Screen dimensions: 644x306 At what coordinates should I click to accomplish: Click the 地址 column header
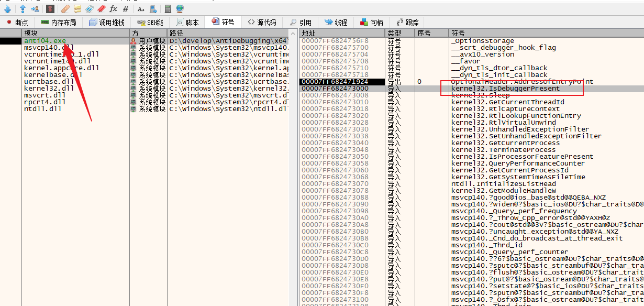click(x=309, y=33)
